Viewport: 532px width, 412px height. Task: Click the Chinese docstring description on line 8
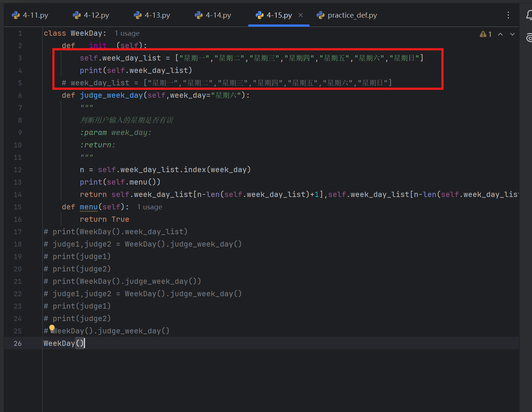tap(126, 120)
